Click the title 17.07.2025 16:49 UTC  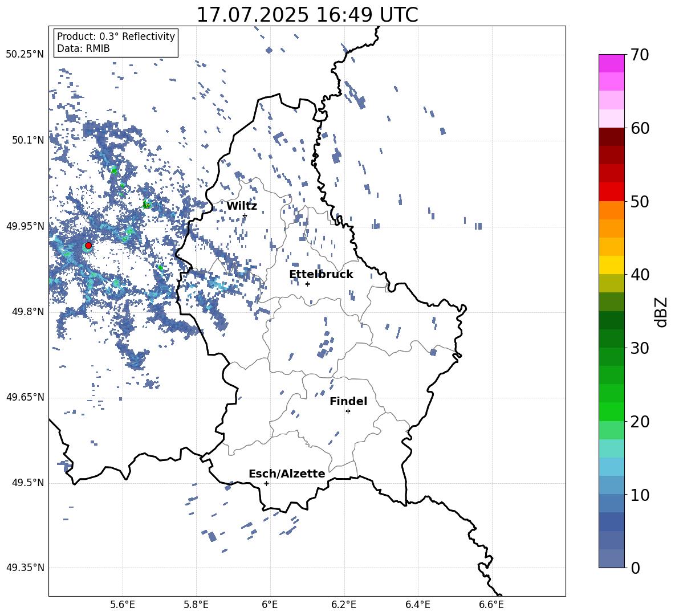click(x=307, y=15)
